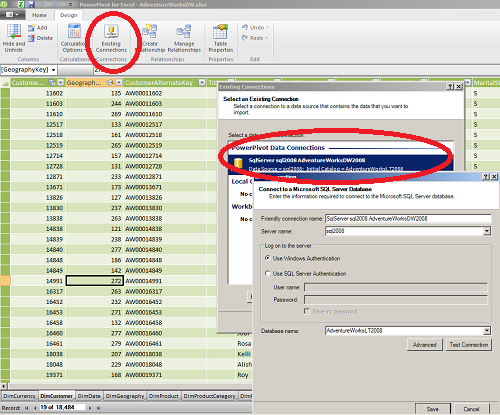Switch to the Design ribbon tab
This screenshot has width=500, height=415.
pyautogui.click(x=69, y=15)
